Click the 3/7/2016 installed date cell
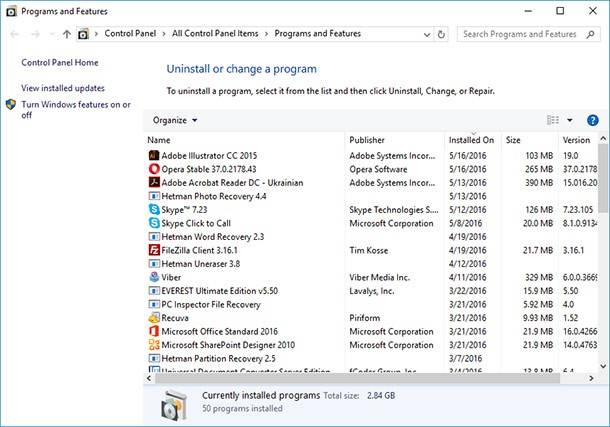Viewport: 610px width, 427px height. 465,358
